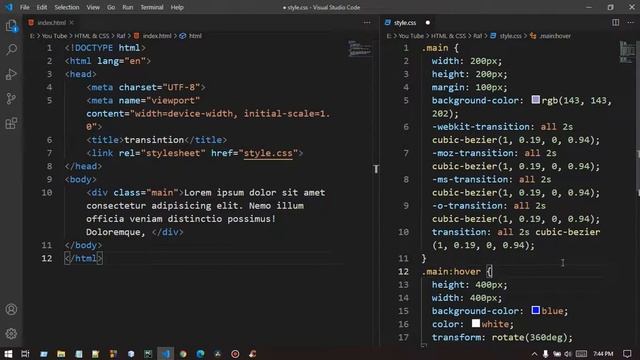Click the white color swatch on line 16

point(476,324)
